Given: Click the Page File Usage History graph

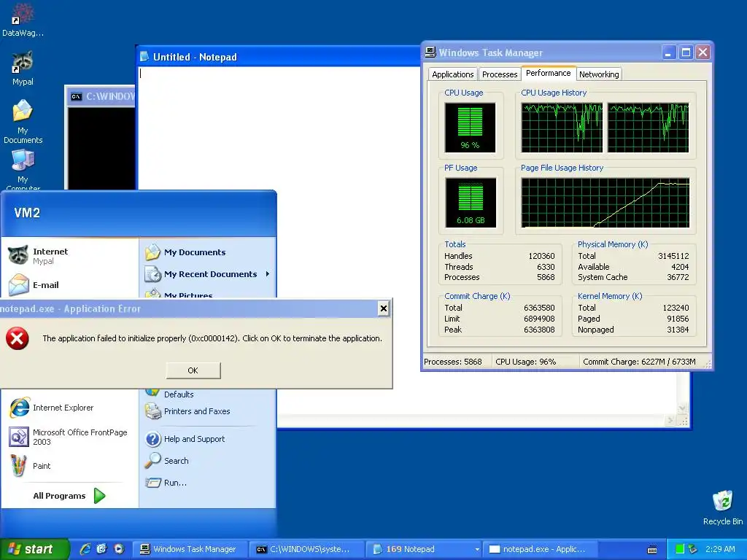Looking at the screenshot, I should (605, 203).
